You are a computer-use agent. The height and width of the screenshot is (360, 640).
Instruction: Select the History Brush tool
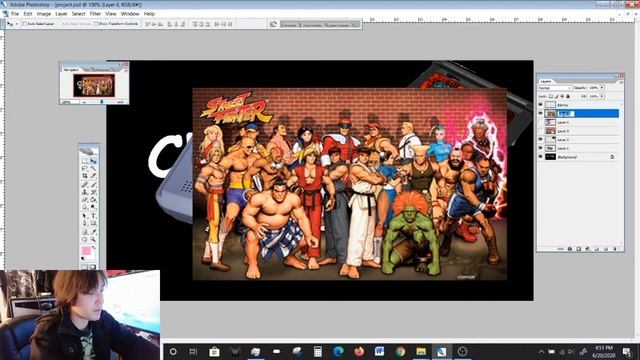pyautogui.click(x=93, y=192)
